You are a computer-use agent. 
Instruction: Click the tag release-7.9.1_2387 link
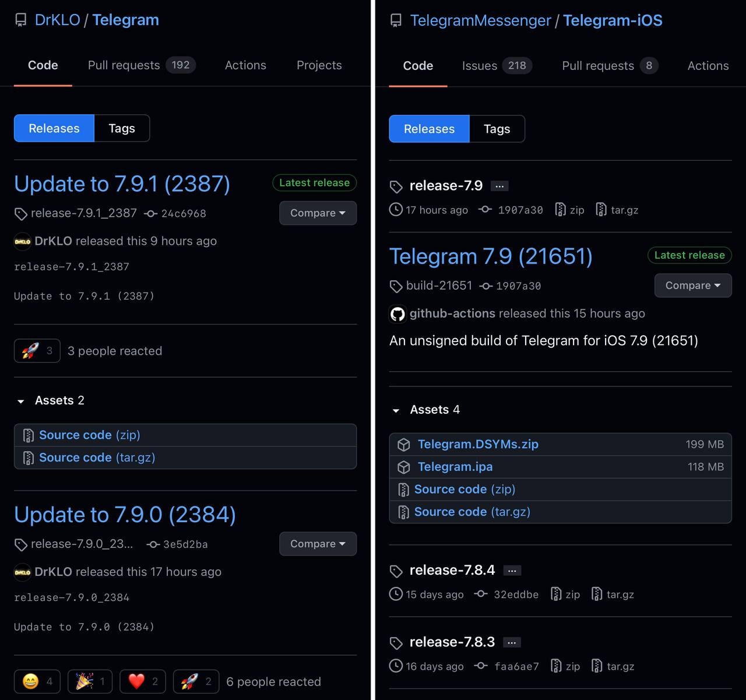click(83, 213)
